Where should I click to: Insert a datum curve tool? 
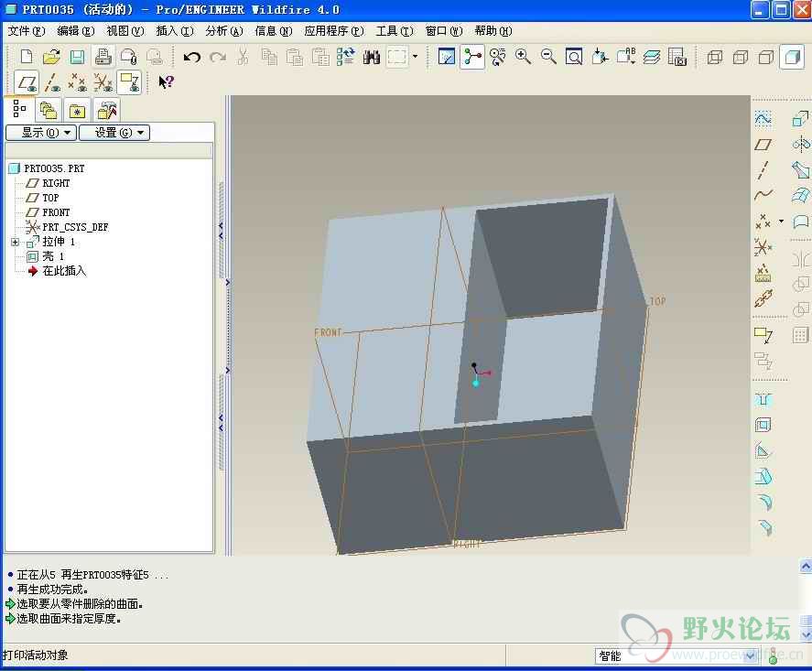point(763,195)
